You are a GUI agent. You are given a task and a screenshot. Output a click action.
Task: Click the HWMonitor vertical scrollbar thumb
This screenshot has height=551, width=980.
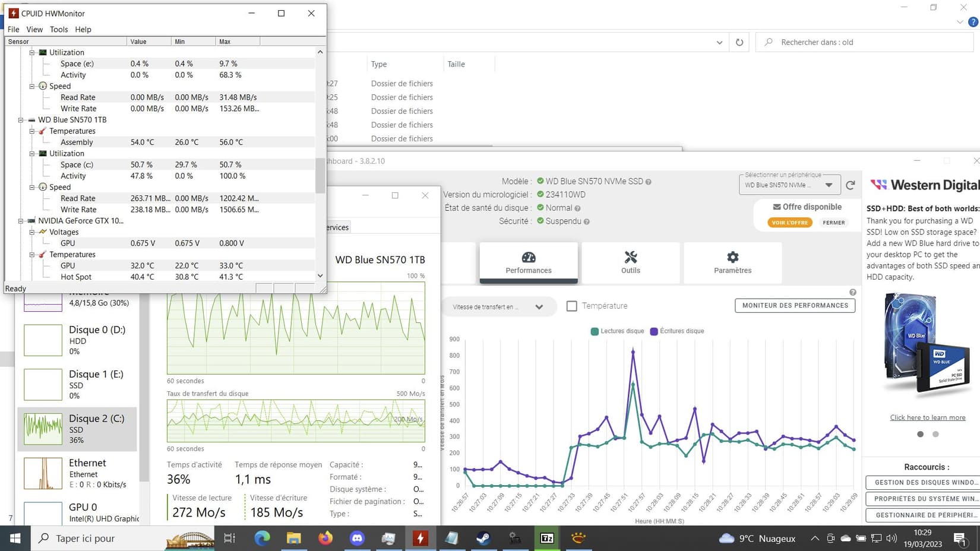[320, 175]
